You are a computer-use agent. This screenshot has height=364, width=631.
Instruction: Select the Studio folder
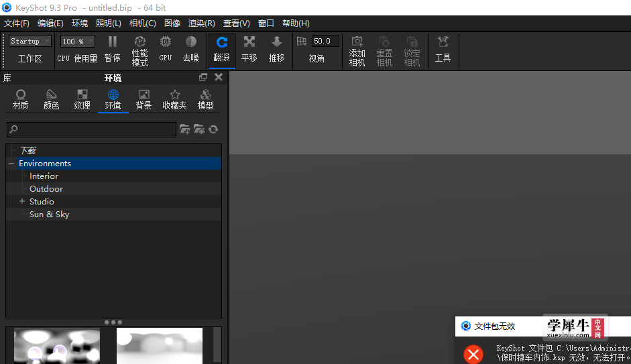coord(42,202)
